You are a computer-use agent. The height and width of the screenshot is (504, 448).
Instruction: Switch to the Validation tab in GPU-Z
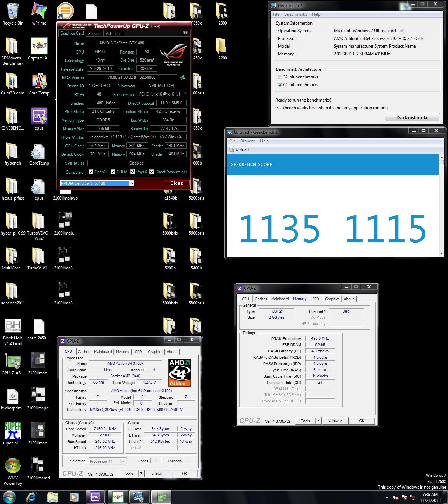pos(114,34)
